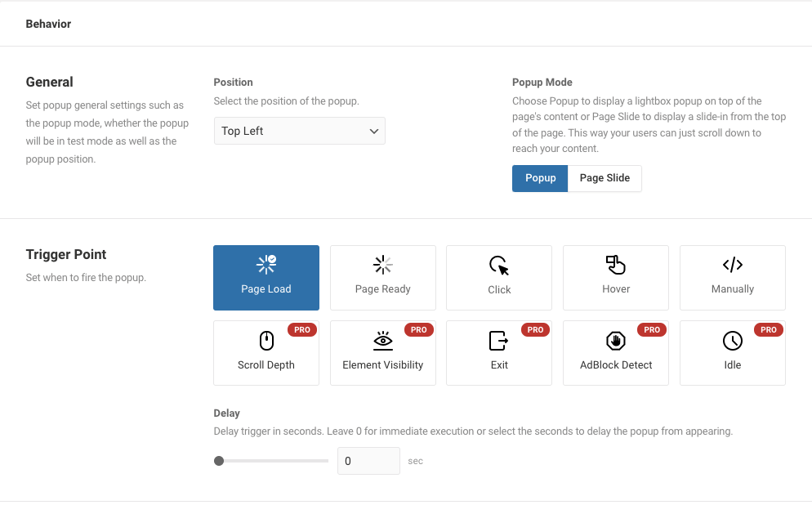812x505 pixels.
Task: Click the PRO badge on Exit
Action: click(535, 329)
